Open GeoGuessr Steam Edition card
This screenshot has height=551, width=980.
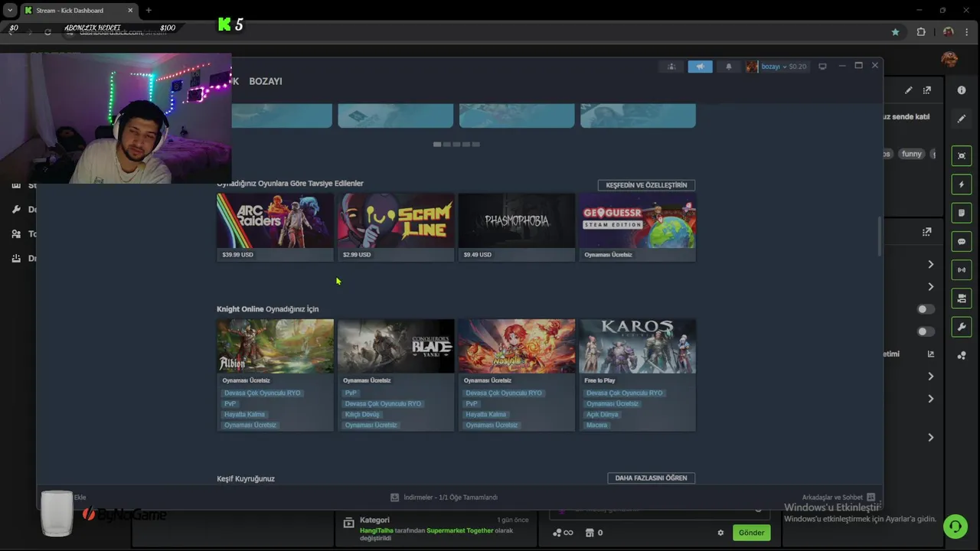638,227
